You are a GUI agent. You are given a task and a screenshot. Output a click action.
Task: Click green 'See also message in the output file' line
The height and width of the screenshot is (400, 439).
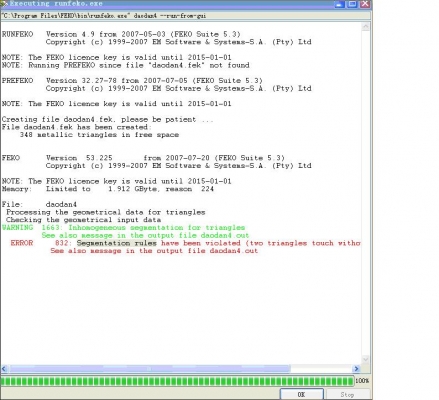coord(145,235)
